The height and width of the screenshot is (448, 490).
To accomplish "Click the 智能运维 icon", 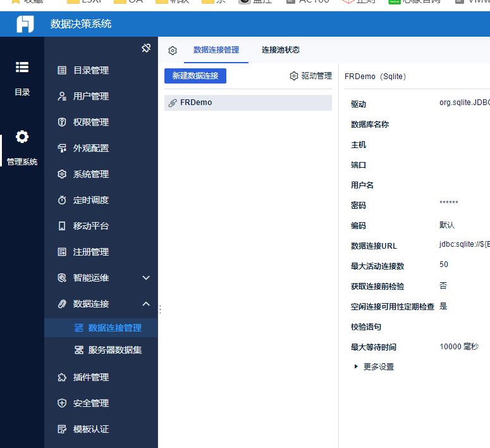I will (x=62, y=278).
